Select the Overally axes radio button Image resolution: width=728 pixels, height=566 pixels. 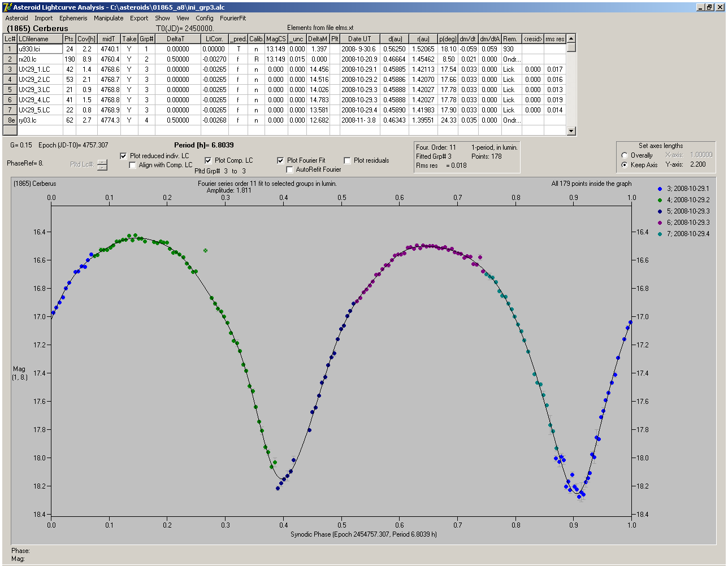point(625,155)
